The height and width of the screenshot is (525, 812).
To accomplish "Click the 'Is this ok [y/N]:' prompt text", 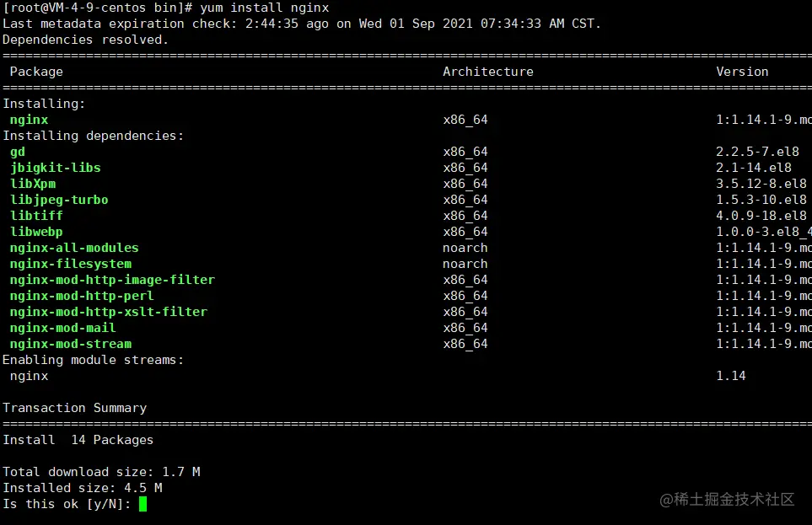I will click(x=67, y=504).
